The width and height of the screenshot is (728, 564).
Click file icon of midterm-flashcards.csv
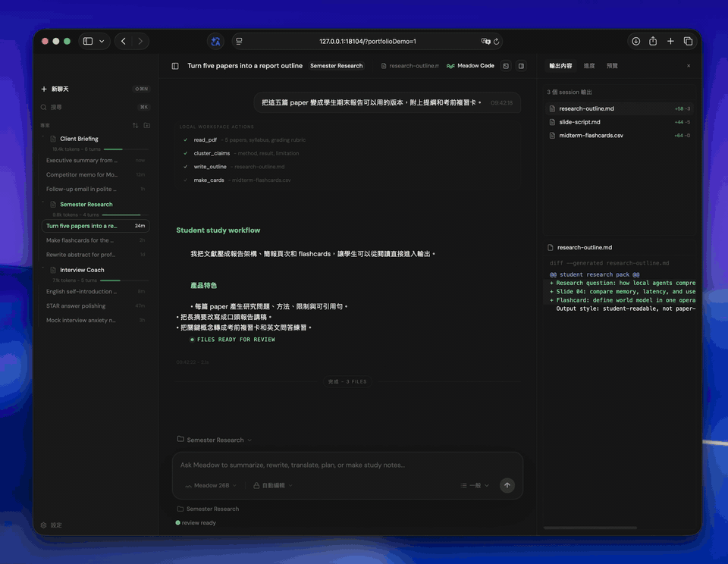pos(552,136)
